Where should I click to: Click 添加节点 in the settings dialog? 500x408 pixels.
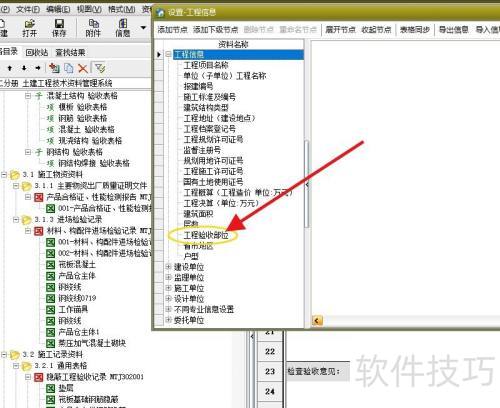click(172, 30)
